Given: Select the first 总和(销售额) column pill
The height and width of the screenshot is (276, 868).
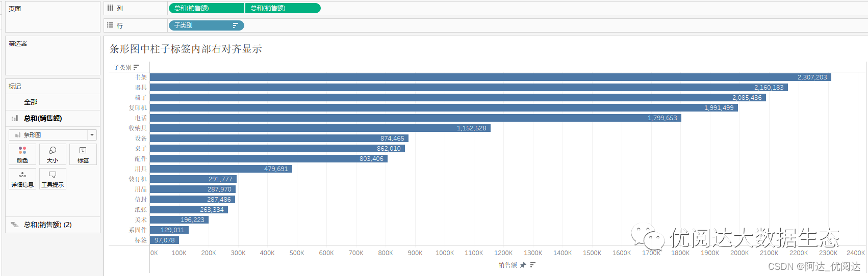Looking at the screenshot, I should pos(206,8).
